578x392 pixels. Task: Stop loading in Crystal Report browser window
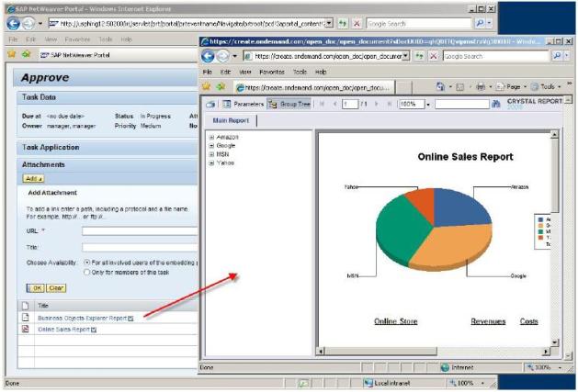tap(434, 56)
